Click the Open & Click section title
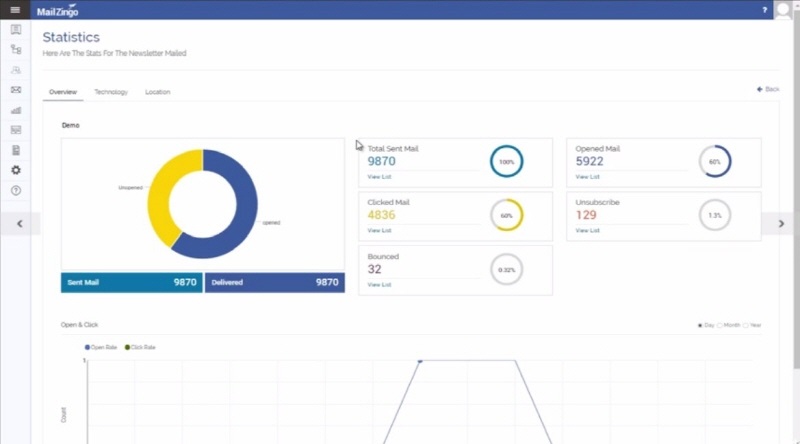The height and width of the screenshot is (444, 800). [x=79, y=325]
